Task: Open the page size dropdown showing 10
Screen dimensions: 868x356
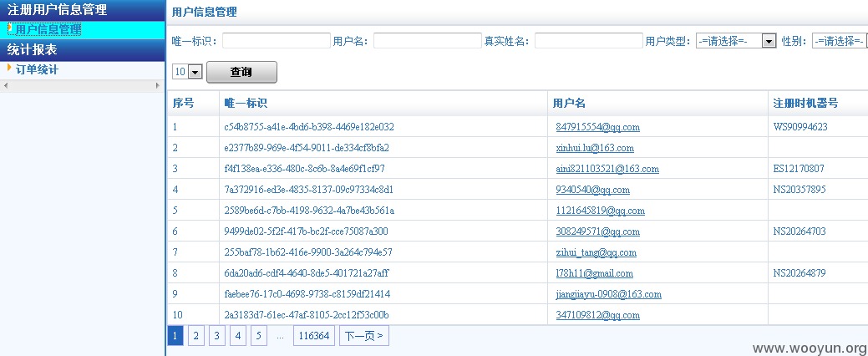Action: coord(188,71)
